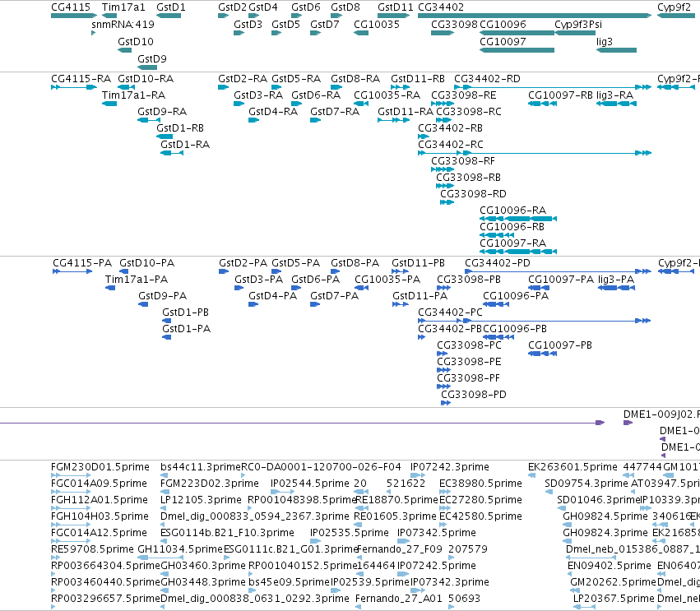Select the "RP003664304.5prime" EST label
This screenshot has width=700, height=611.
105,566
